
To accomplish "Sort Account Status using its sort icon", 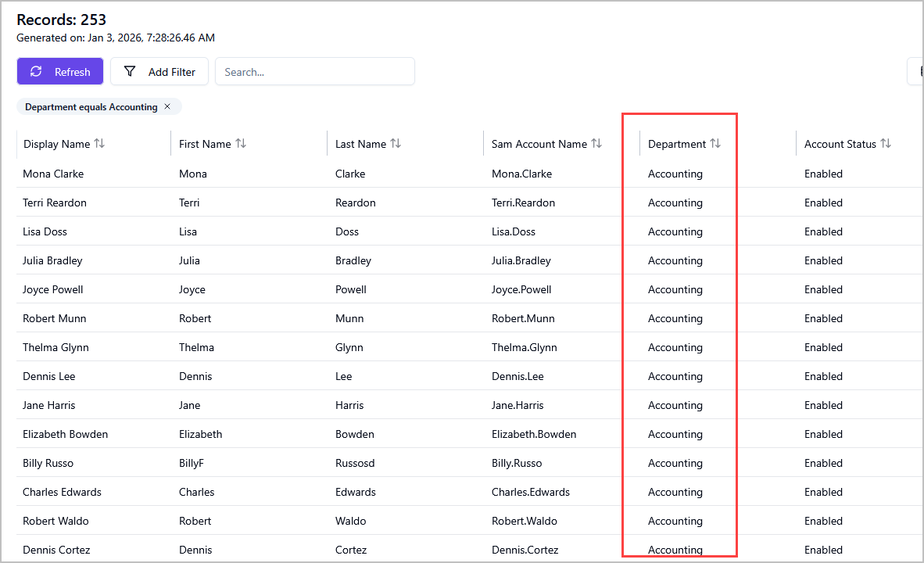I will pos(884,143).
